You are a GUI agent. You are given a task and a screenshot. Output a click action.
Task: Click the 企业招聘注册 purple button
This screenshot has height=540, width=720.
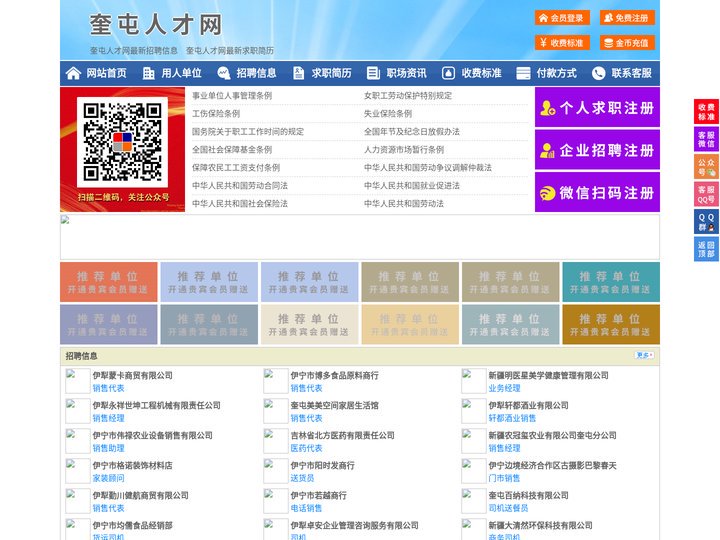pyautogui.click(x=597, y=150)
